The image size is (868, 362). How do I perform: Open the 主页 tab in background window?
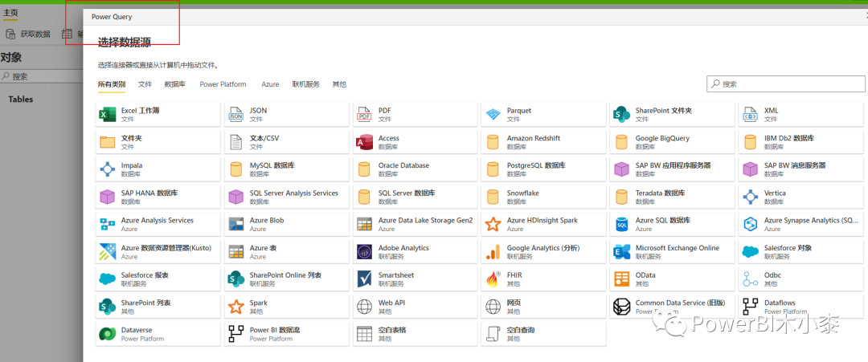tap(10, 14)
